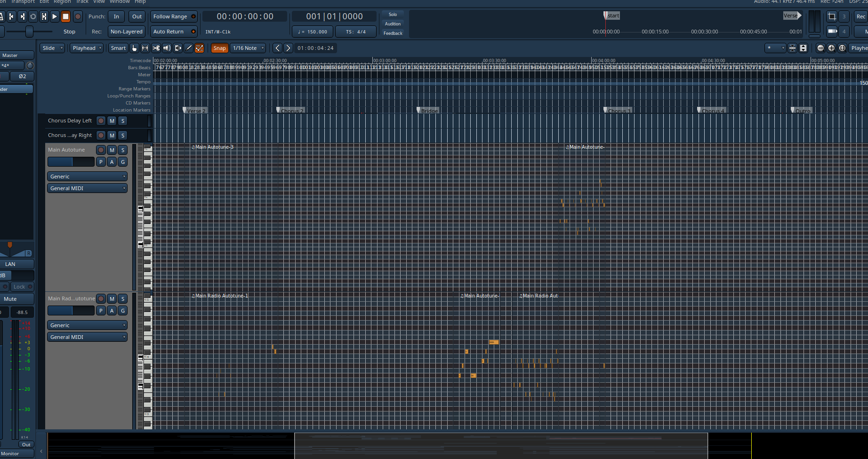Open the Slide edit mode dropdown
868x459 pixels.
[x=52, y=48]
